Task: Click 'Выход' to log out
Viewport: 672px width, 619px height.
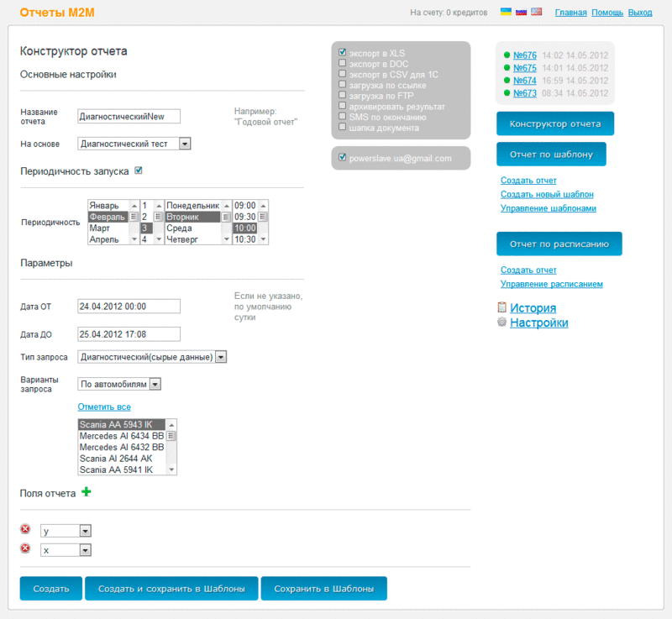Action: coord(640,13)
